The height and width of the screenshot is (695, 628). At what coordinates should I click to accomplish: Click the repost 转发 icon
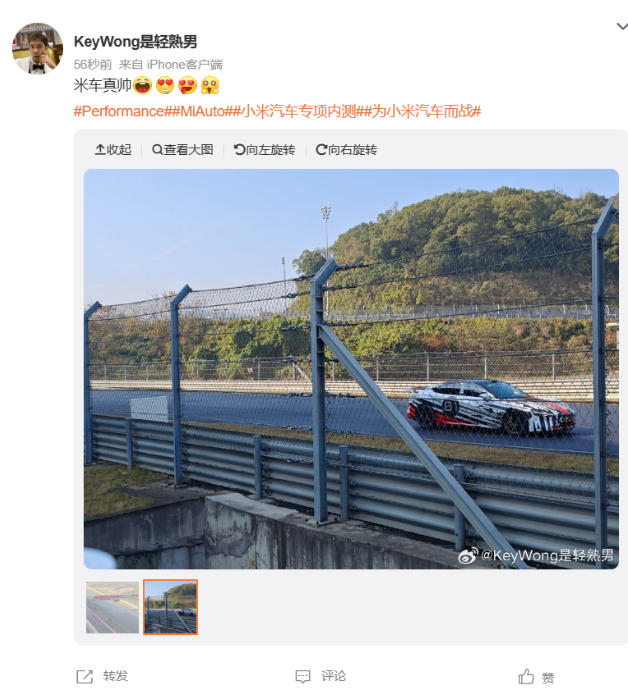tap(84, 676)
